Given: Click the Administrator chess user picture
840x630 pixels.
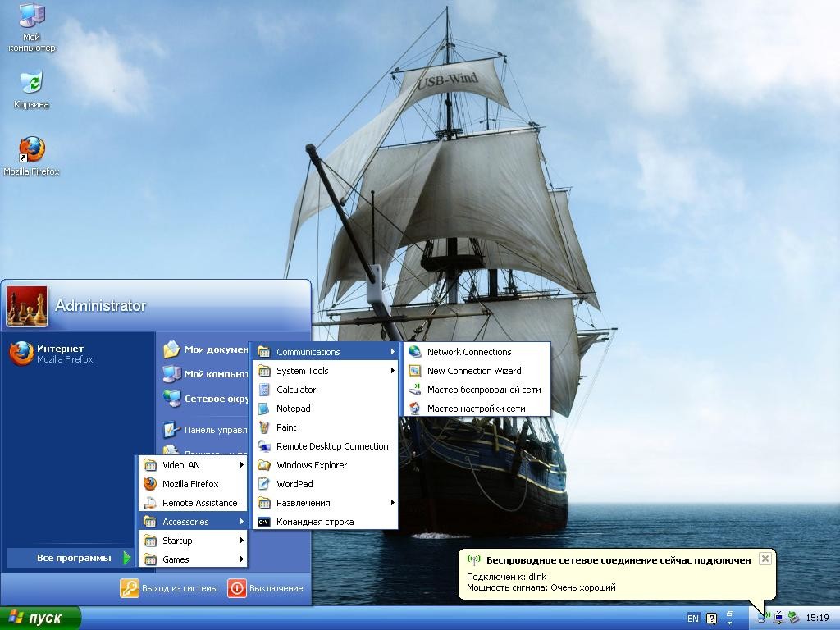Looking at the screenshot, I should pyautogui.click(x=27, y=306).
